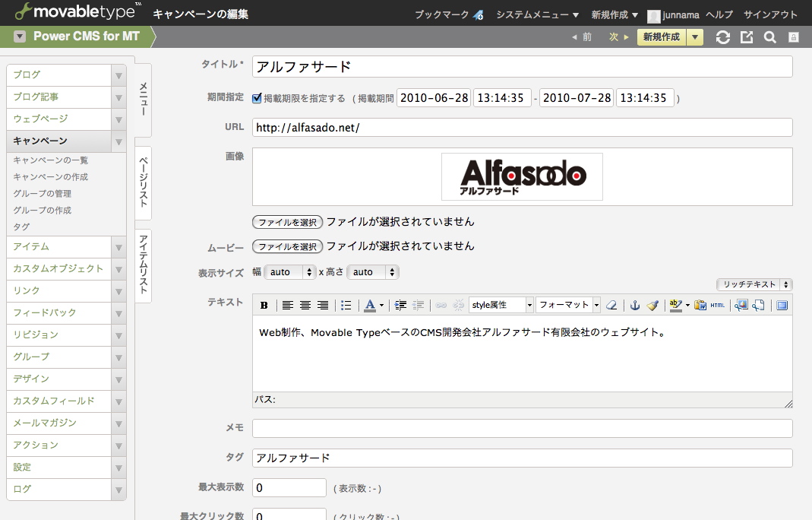Click the yellow 新規作成 button
This screenshot has height=520, width=812.
tap(662, 37)
